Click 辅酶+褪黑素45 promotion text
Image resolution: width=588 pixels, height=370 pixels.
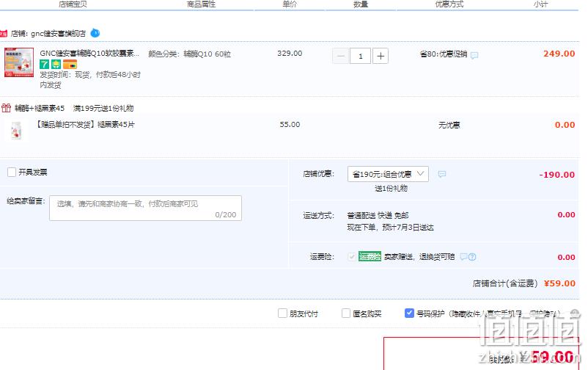40,108
